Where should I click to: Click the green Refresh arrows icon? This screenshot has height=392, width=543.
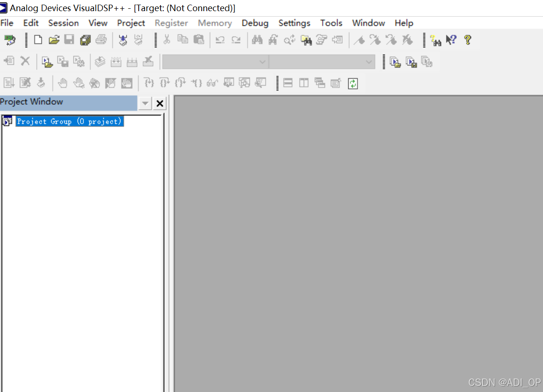[353, 83]
